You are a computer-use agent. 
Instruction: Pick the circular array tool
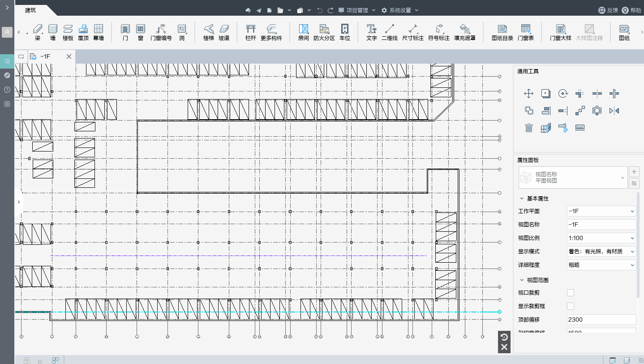tap(597, 110)
